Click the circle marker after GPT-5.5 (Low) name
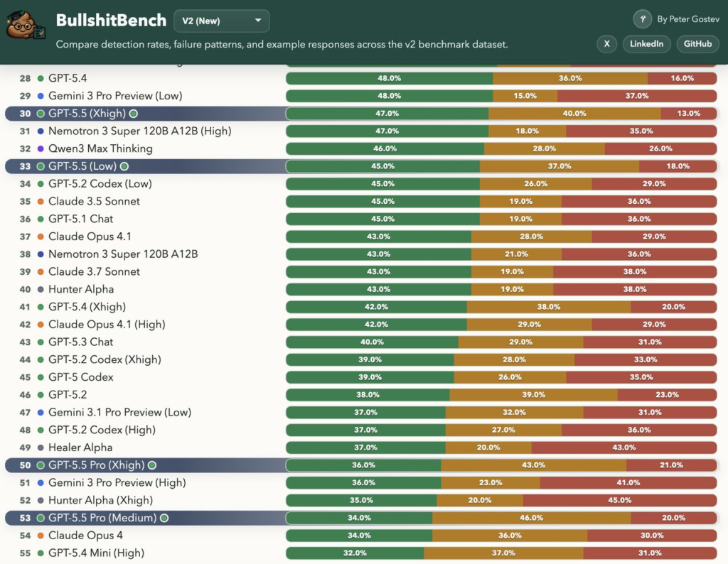This screenshot has height=564, width=728. [124, 166]
